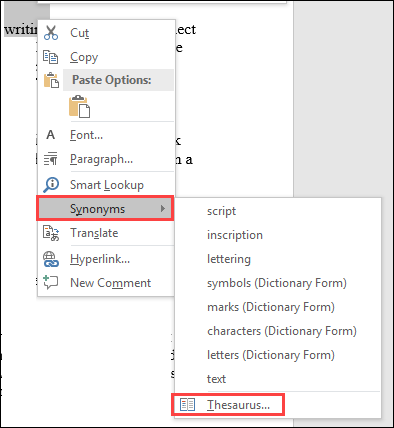Click the Hyperlink globe chain icon
Viewport: 394px width, 428px height.
pos(51,259)
